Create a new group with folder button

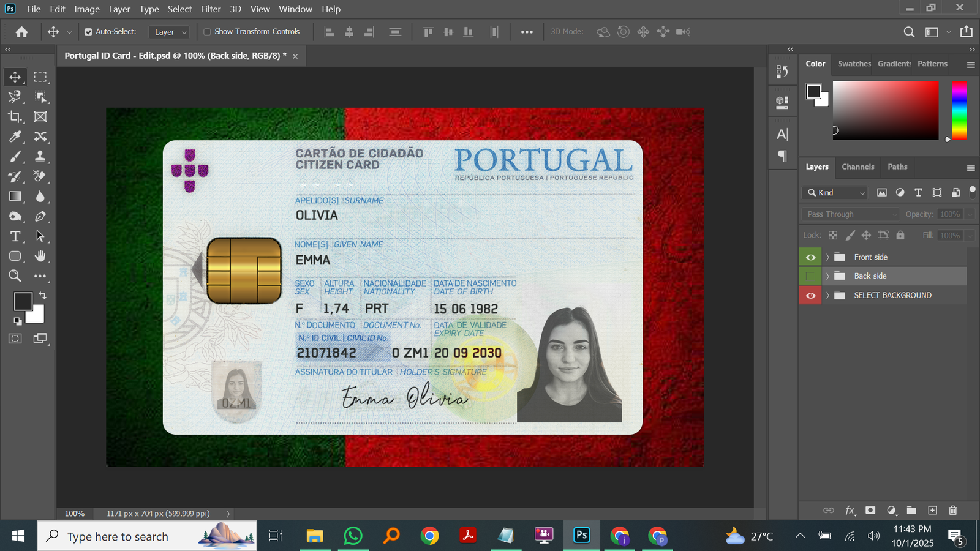coord(911,510)
